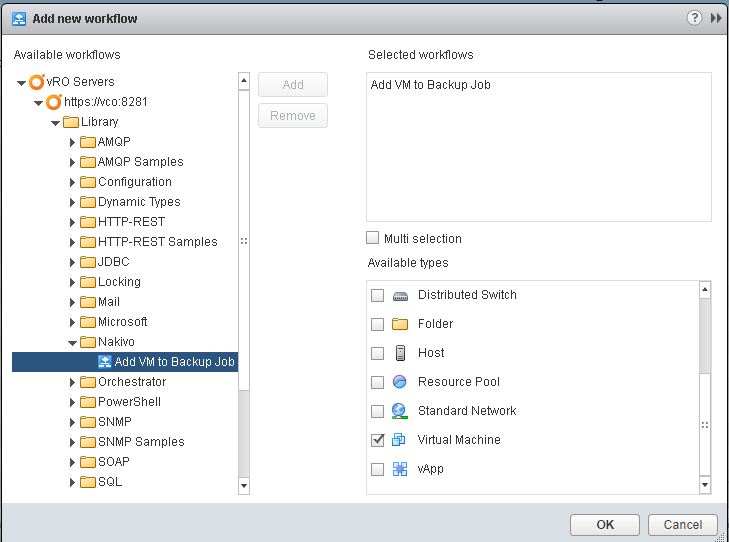Select Add VM to Backup Job in Selected workflows
729x542 pixels.
(x=431, y=85)
